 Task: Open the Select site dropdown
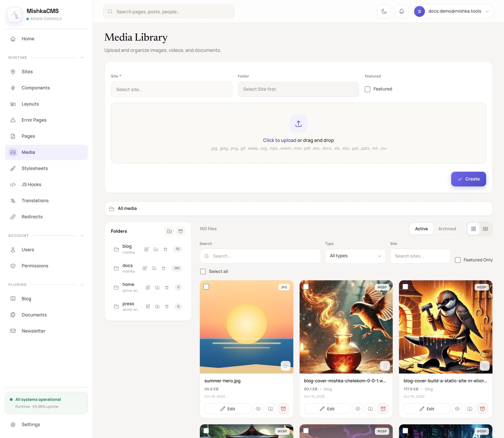click(172, 90)
